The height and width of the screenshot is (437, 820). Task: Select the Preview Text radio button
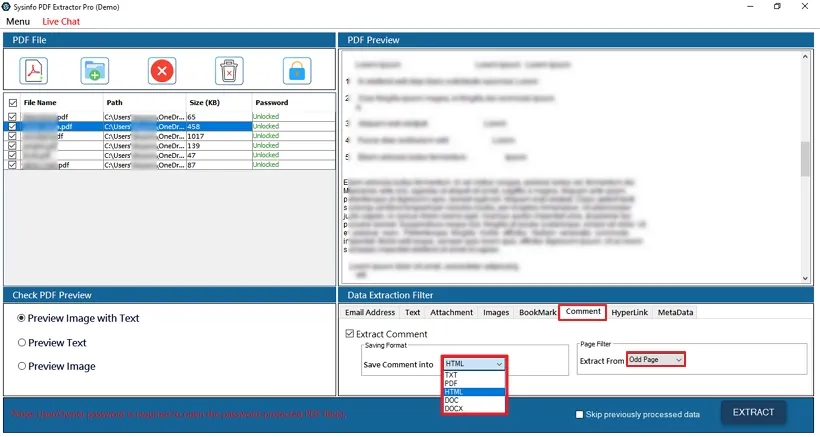point(22,342)
